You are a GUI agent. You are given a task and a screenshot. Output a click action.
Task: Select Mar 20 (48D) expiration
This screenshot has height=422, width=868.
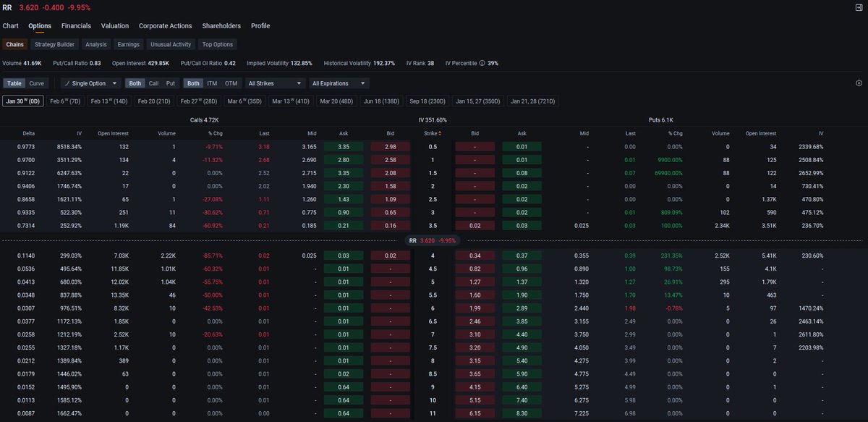336,101
